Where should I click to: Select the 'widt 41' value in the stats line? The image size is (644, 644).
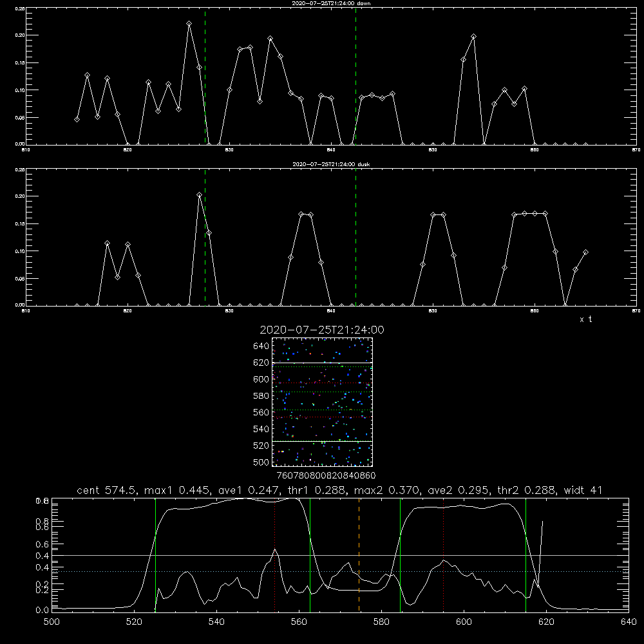pyautogui.click(x=583, y=490)
